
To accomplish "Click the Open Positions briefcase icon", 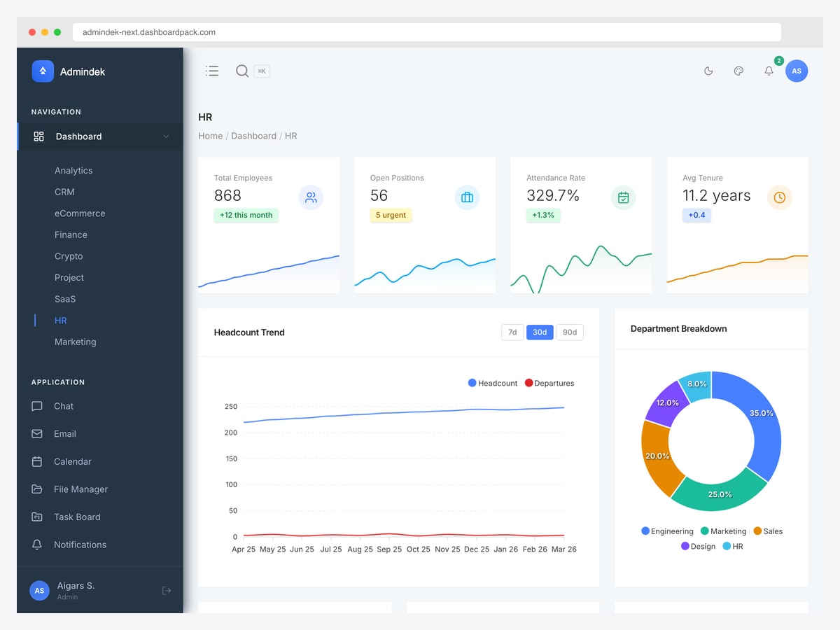I will (467, 197).
